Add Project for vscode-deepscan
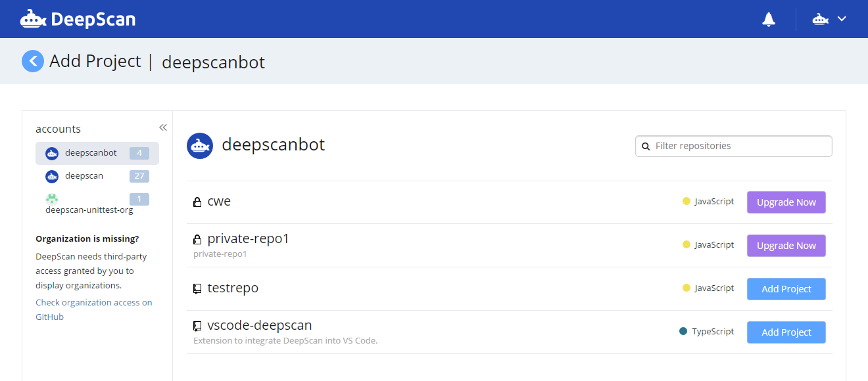The height and width of the screenshot is (381, 868). (x=786, y=332)
